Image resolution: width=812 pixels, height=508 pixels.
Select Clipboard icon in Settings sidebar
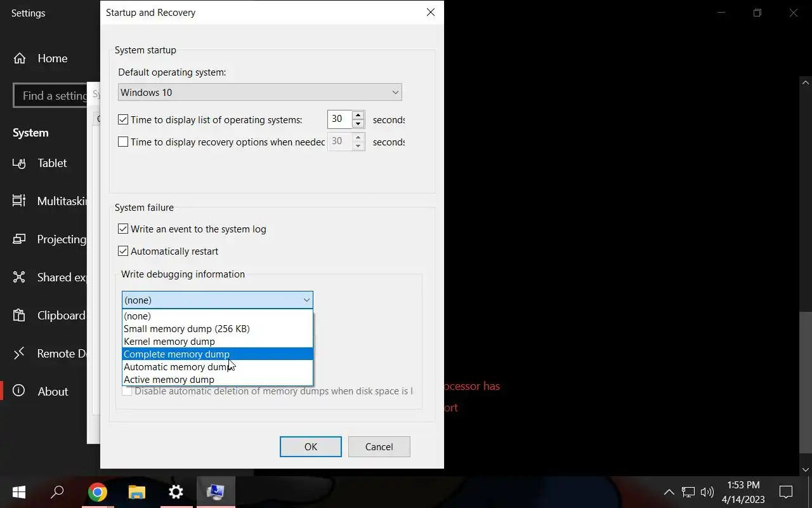pos(19,316)
